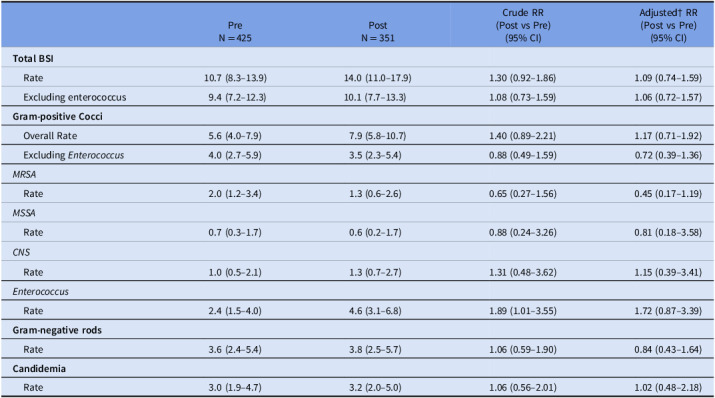The width and height of the screenshot is (715, 398).
Task: Click the italic Enterococcus section label
Action: click(x=41, y=291)
